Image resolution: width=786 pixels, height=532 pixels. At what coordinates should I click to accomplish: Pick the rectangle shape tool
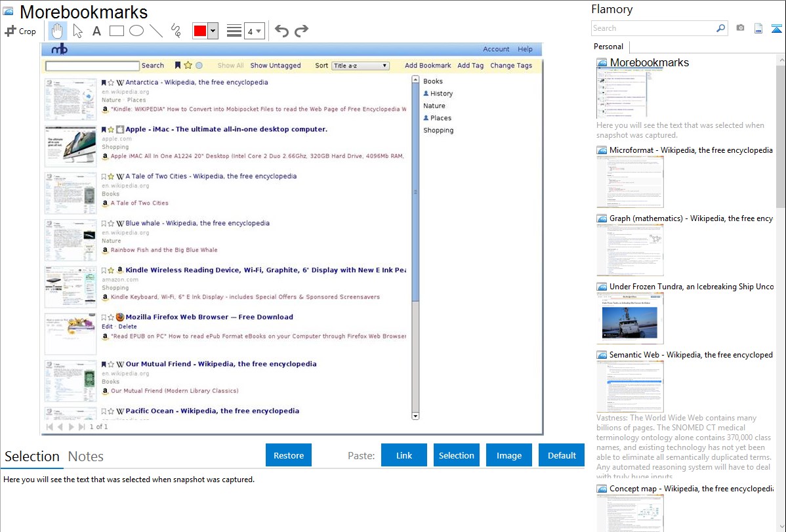[116, 31]
